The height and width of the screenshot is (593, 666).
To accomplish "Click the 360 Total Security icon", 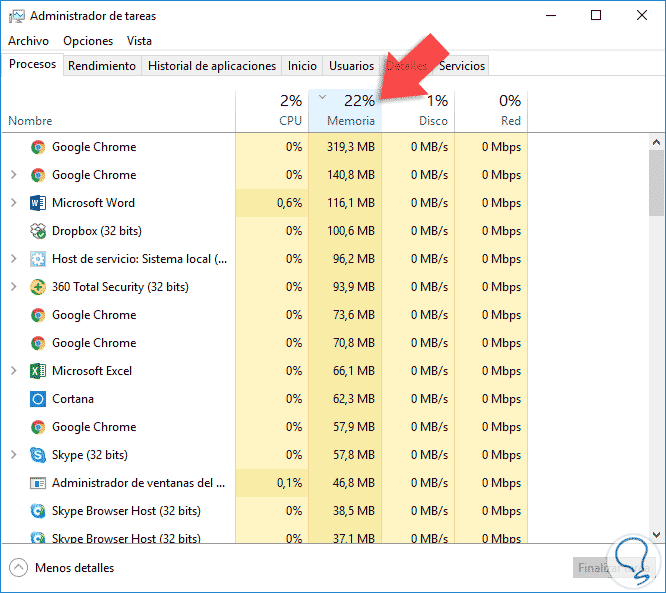I will tap(38, 287).
